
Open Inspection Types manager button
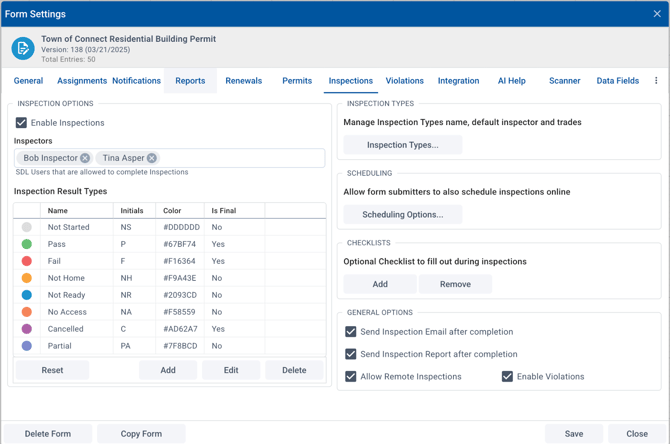click(x=402, y=145)
